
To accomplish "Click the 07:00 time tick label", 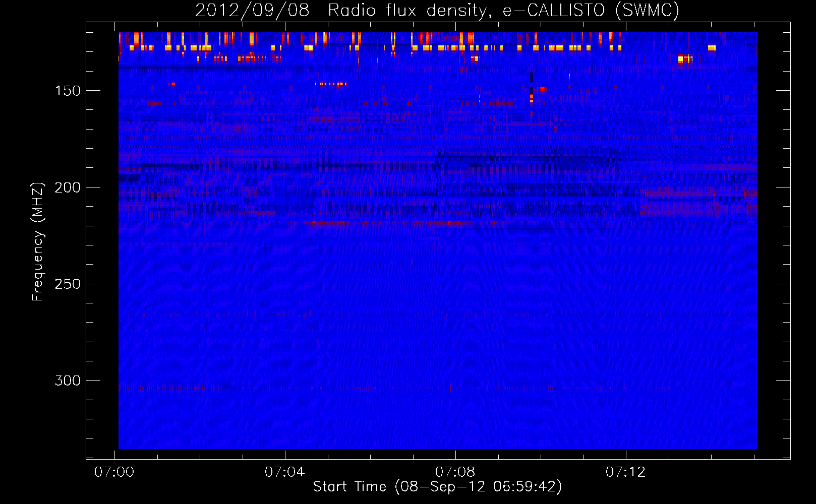I will click(114, 472).
